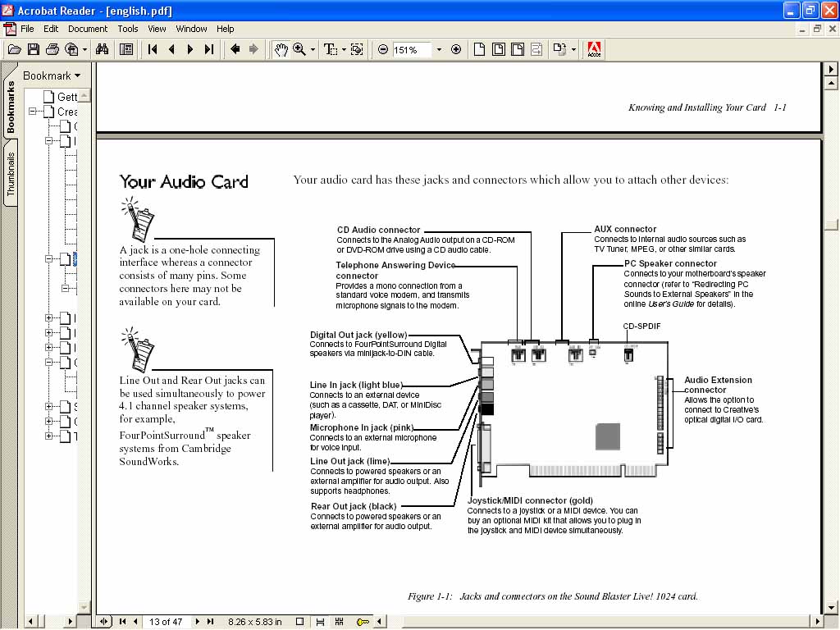840x630 pixels.
Task: Print the document using the printer icon
Action: (52, 49)
